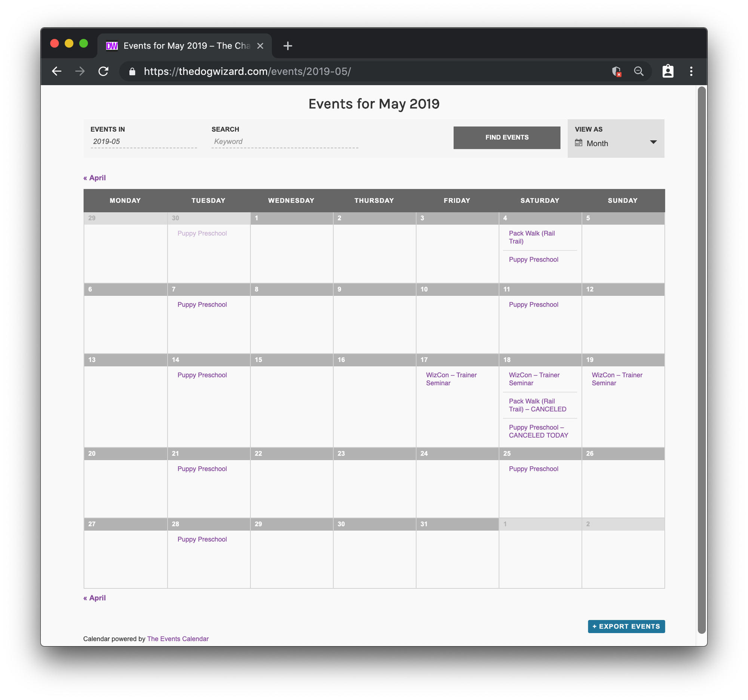Open the April calendar link
Image resolution: width=748 pixels, height=700 pixels.
tap(95, 178)
